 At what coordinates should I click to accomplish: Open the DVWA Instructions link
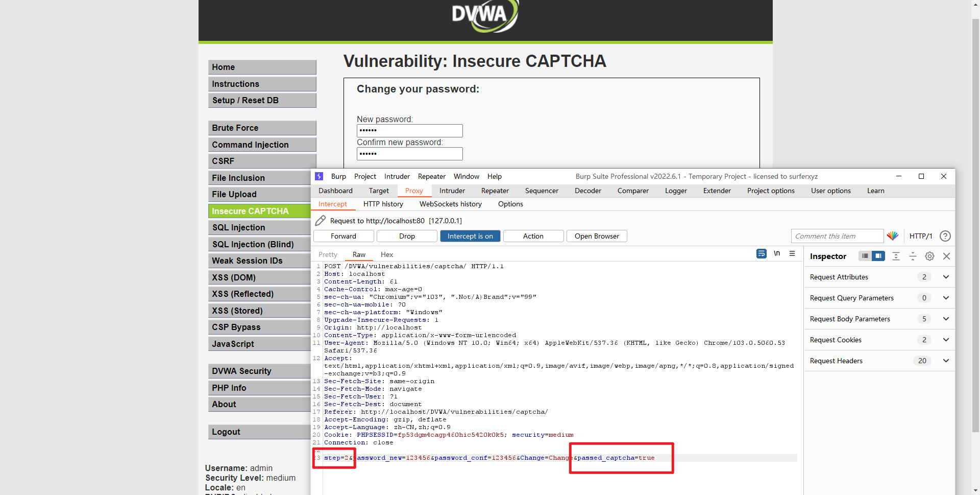[x=262, y=84]
